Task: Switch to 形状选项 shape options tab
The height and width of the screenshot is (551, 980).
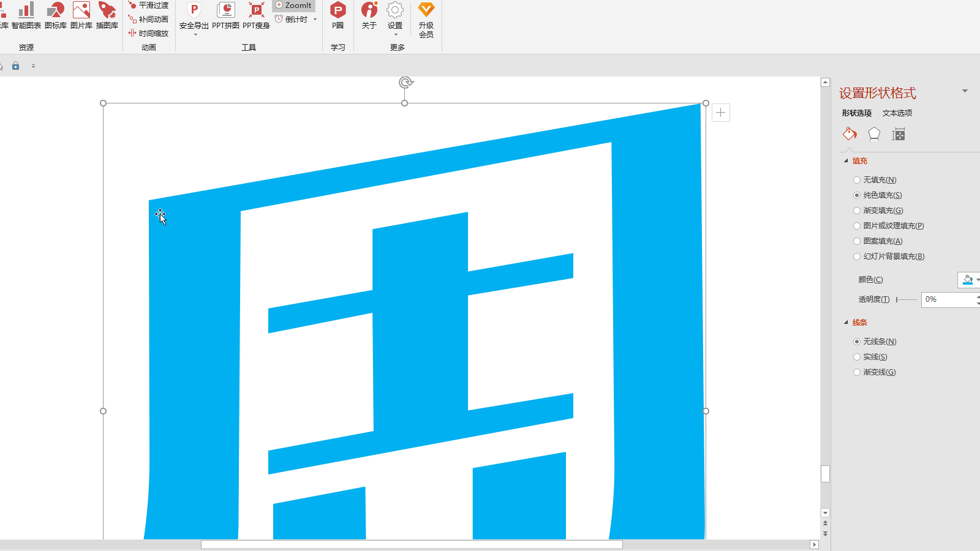Action: (x=856, y=113)
